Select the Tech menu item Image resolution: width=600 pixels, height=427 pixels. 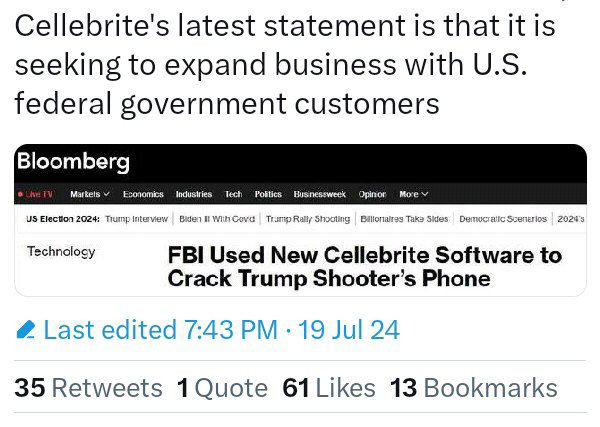click(233, 194)
